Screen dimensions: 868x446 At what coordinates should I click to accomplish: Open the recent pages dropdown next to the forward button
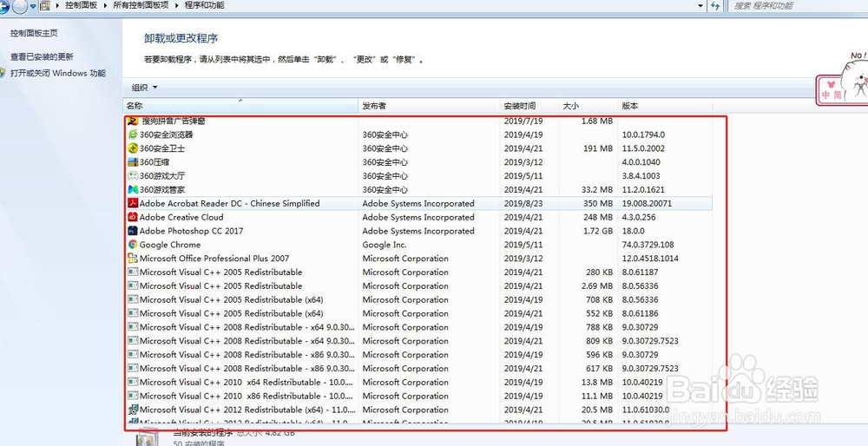tap(33, 6)
